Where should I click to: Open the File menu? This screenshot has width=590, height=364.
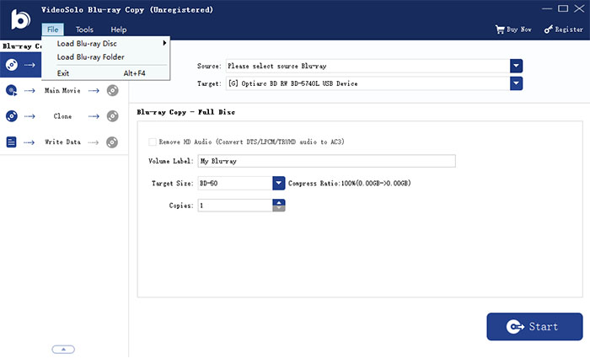pos(52,29)
